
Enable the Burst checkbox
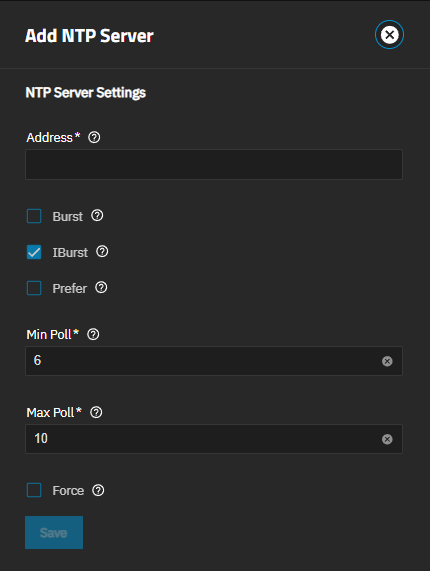coord(34,216)
